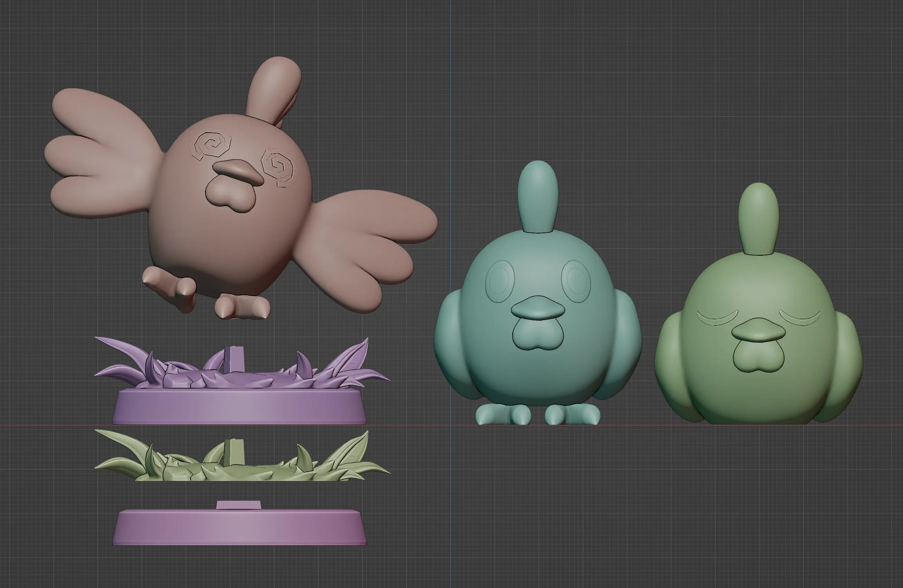Click the brown bird's head crest
903x588 pixels.
[274, 87]
